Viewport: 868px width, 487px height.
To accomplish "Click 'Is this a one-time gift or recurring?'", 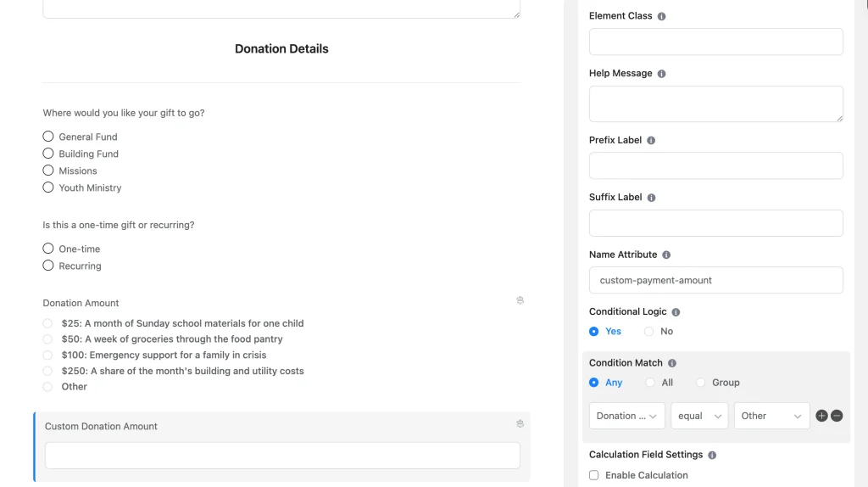I will coord(119,225).
